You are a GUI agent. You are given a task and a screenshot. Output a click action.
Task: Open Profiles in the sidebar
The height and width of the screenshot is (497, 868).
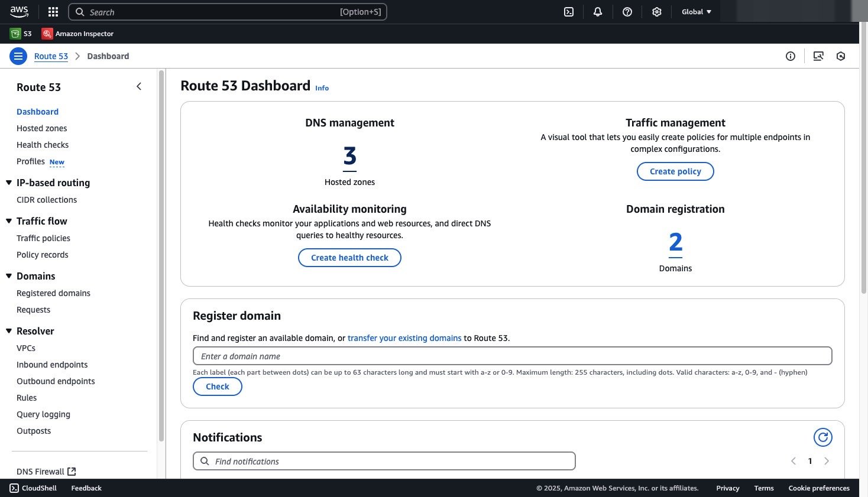click(x=31, y=161)
